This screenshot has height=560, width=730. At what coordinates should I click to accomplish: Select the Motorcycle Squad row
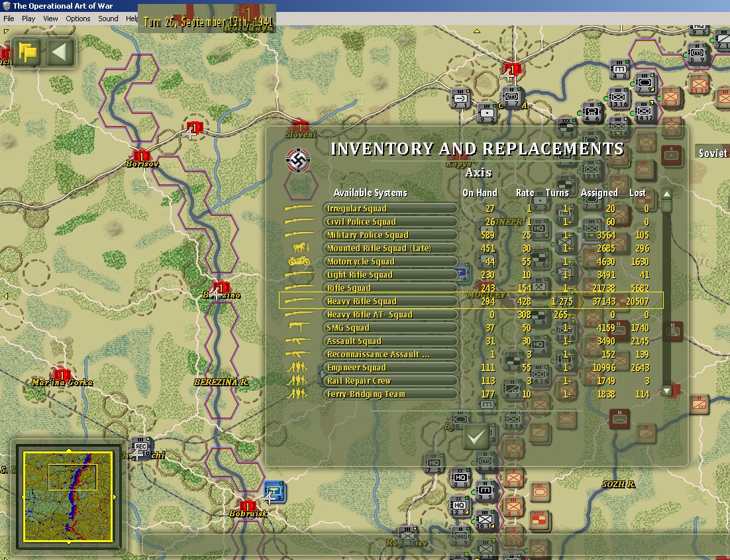click(470, 261)
